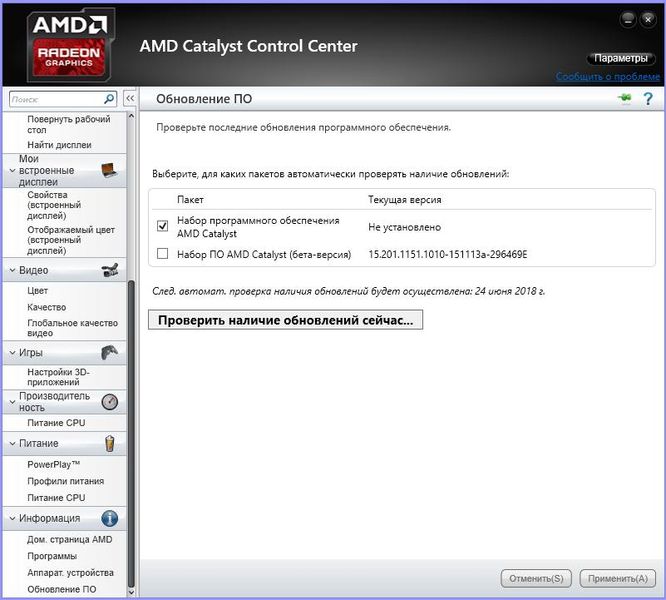
Task: Open the Параметры menu
Action: (x=621, y=58)
